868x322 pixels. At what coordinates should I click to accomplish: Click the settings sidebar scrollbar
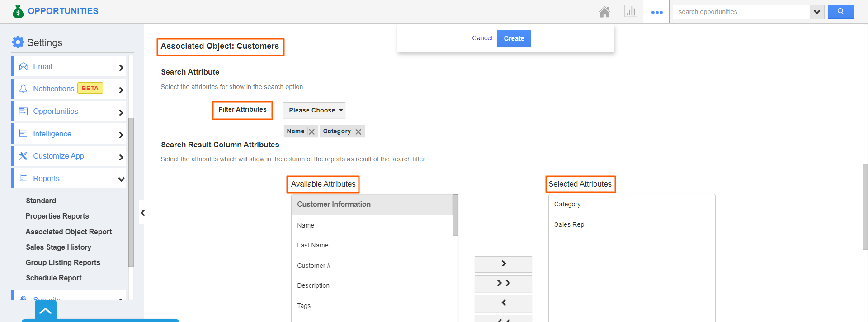tap(131, 192)
